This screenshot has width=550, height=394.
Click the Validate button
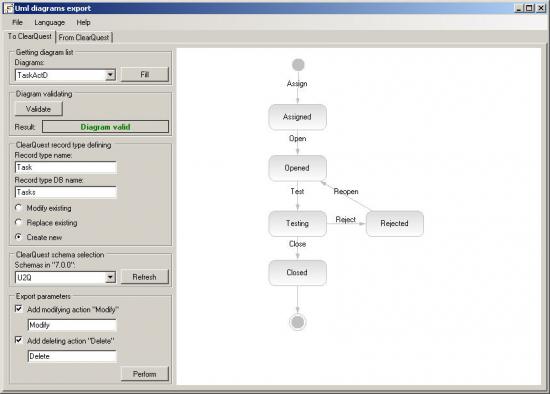click(39, 109)
